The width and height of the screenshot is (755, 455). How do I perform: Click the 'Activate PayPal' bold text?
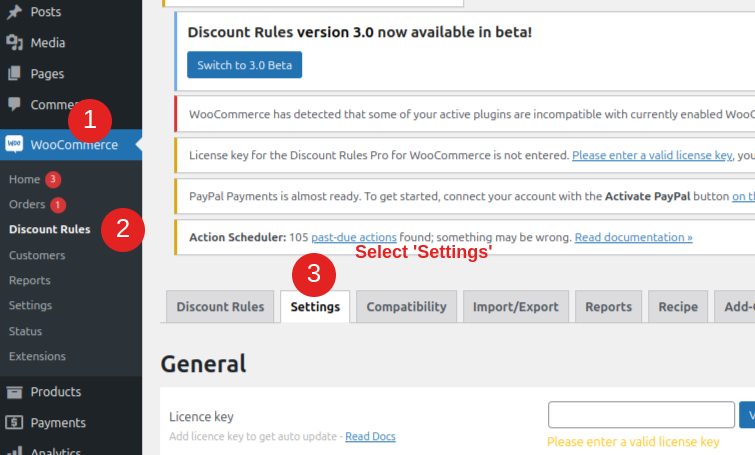point(648,196)
